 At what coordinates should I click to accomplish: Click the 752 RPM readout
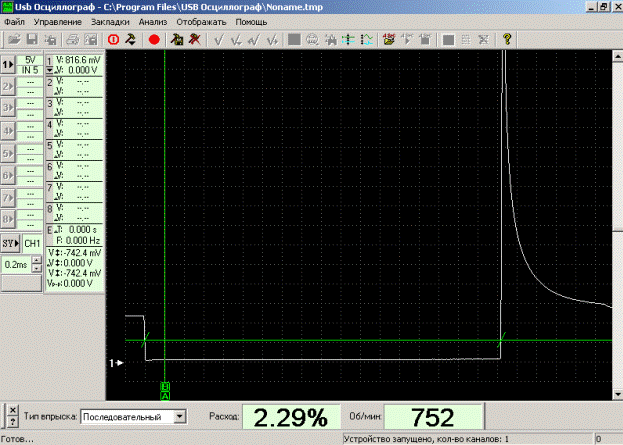pos(433,417)
